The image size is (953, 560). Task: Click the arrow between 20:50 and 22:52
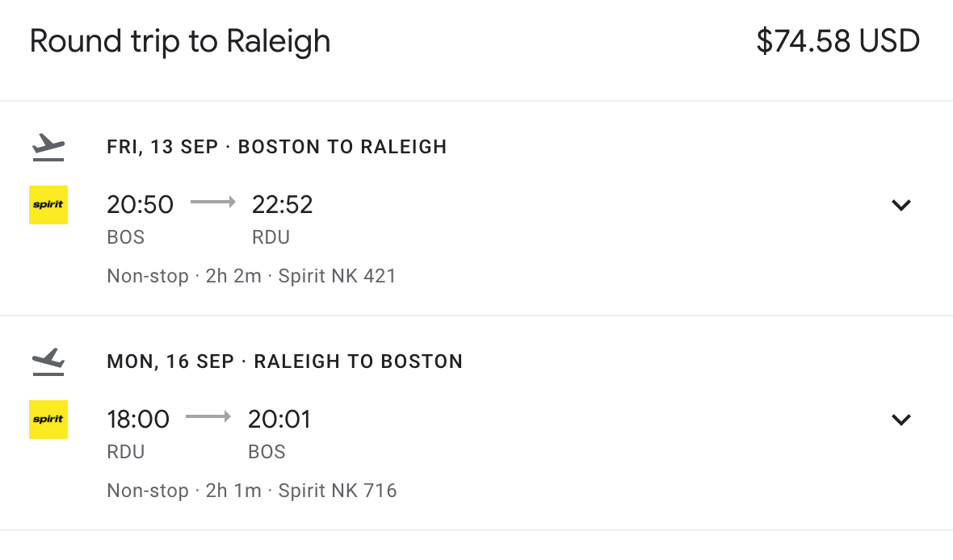click(x=213, y=203)
